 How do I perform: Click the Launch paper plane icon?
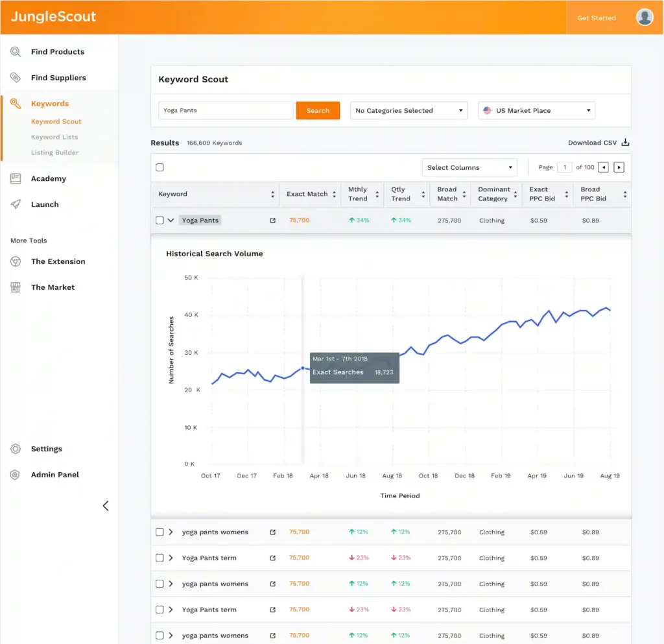(x=16, y=204)
